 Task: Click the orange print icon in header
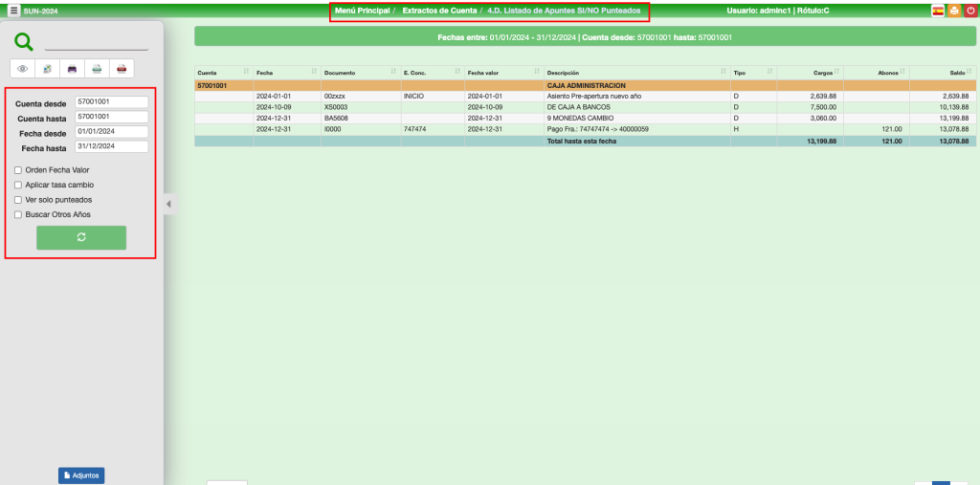[954, 11]
